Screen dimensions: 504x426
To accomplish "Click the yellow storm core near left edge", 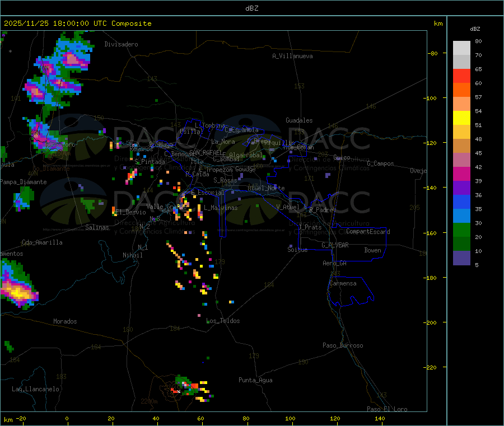I will tap(18, 293).
